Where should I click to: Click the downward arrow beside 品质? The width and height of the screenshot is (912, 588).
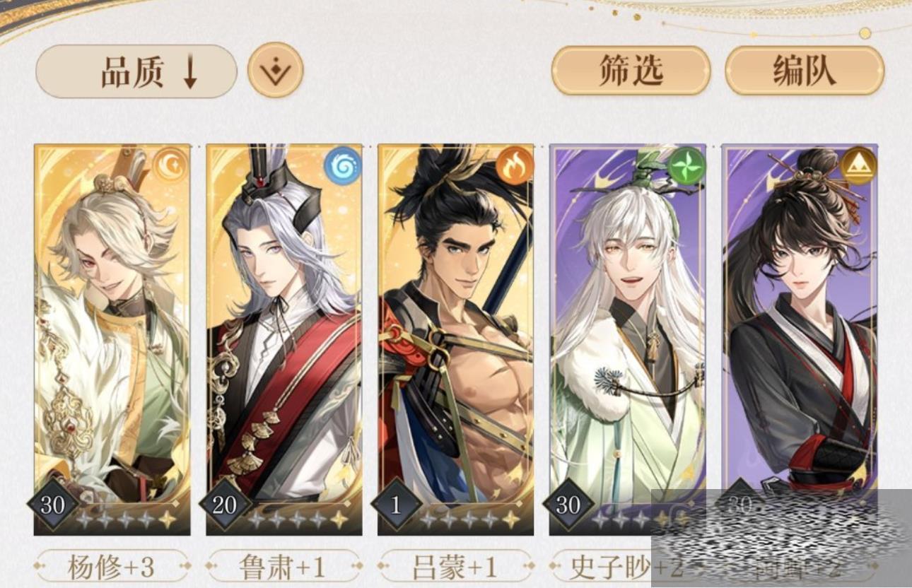190,73
